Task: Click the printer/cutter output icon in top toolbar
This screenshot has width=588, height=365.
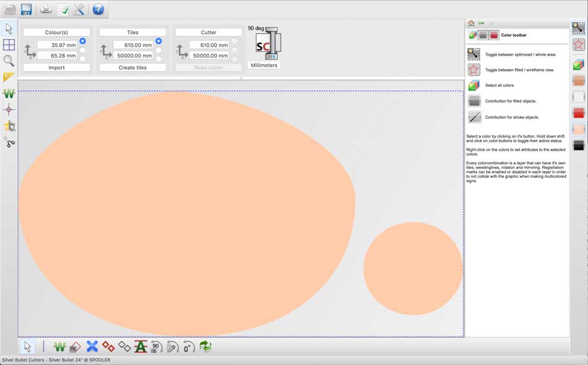Action: pos(46,9)
